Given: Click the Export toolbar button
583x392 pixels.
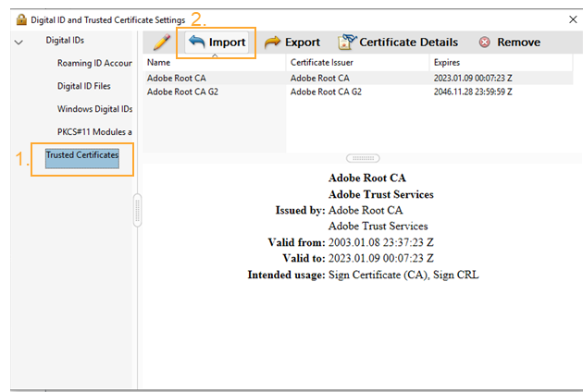Looking at the screenshot, I should pyautogui.click(x=292, y=42).
